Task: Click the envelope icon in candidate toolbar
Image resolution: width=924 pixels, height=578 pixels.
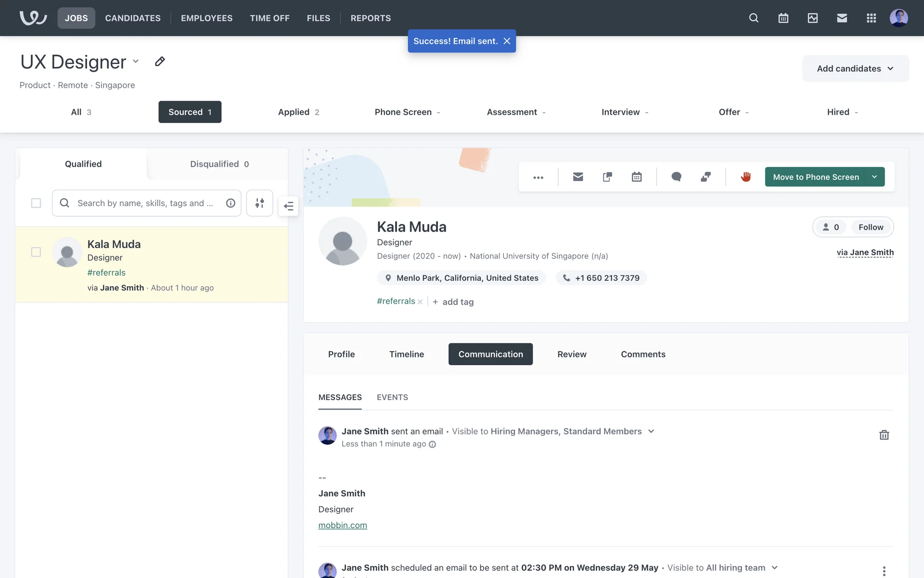Action: (x=578, y=177)
